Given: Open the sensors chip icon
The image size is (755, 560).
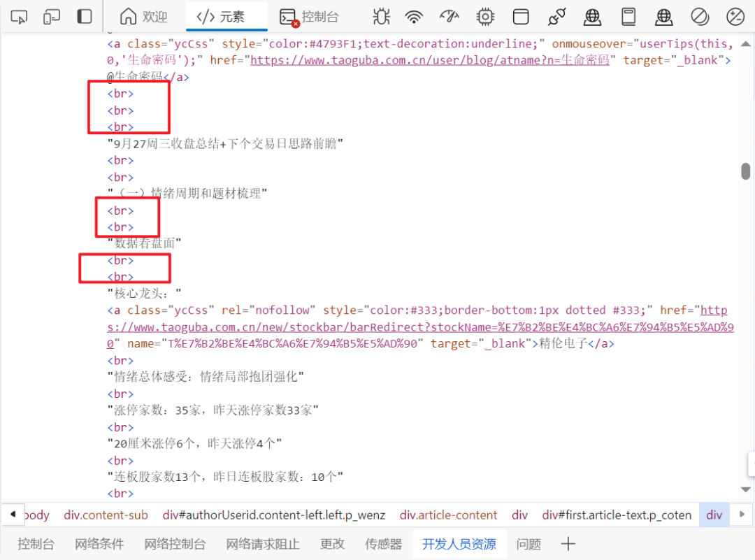Looking at the screenshot, I should pos(485,16).
